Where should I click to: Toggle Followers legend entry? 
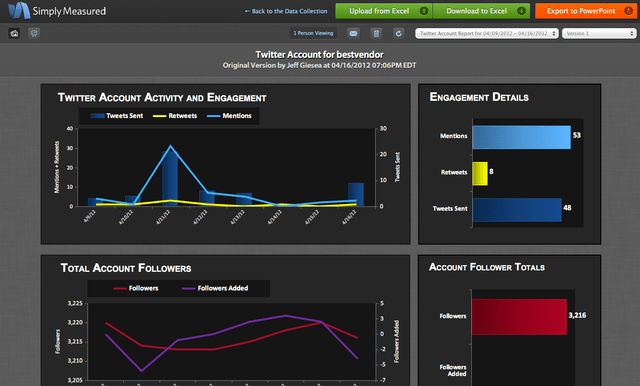pos(136,288)
